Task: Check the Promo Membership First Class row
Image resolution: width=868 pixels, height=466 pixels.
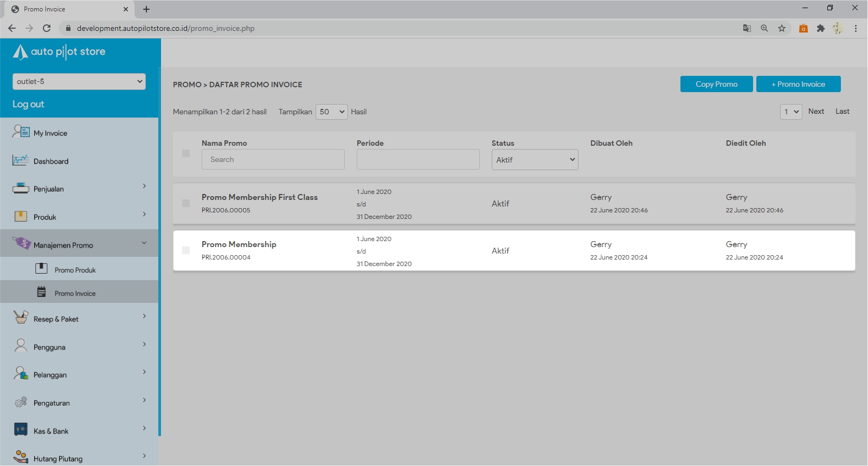Action: (186, 203)
